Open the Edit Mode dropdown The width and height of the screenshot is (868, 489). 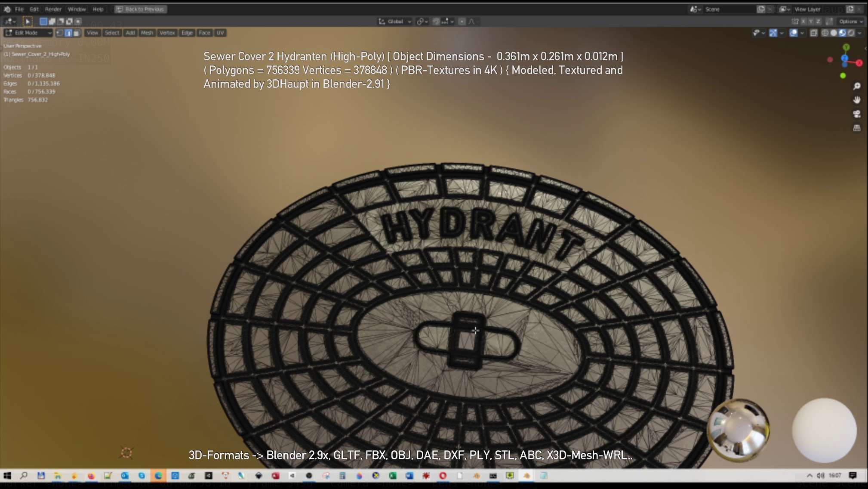28,33
